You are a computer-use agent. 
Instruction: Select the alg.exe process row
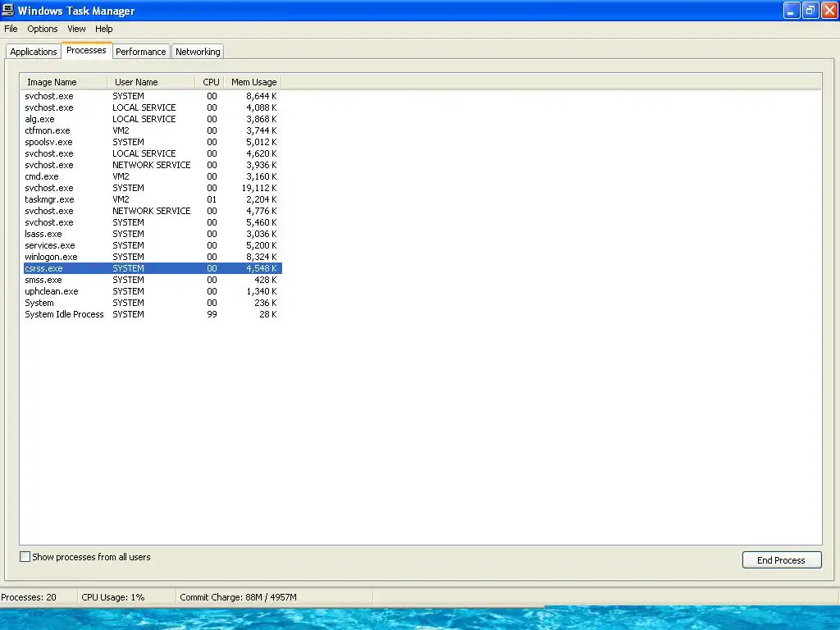152,119
